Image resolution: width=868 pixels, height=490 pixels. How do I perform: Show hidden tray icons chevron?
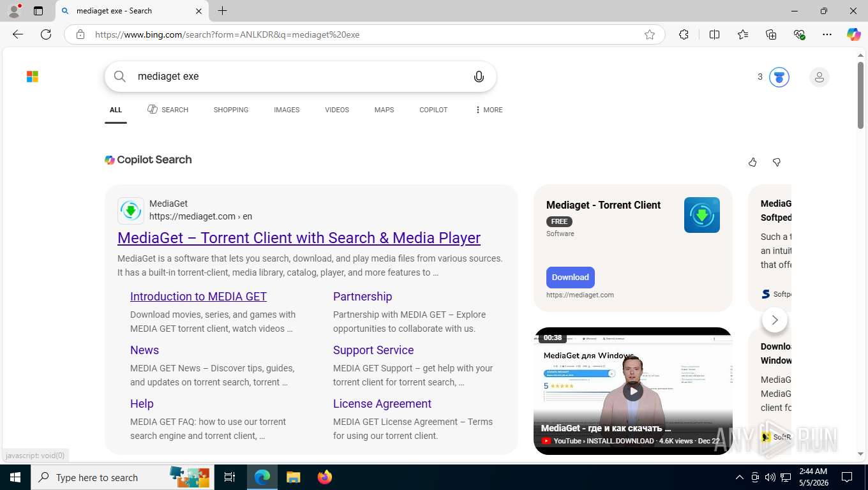coord(740,477)
